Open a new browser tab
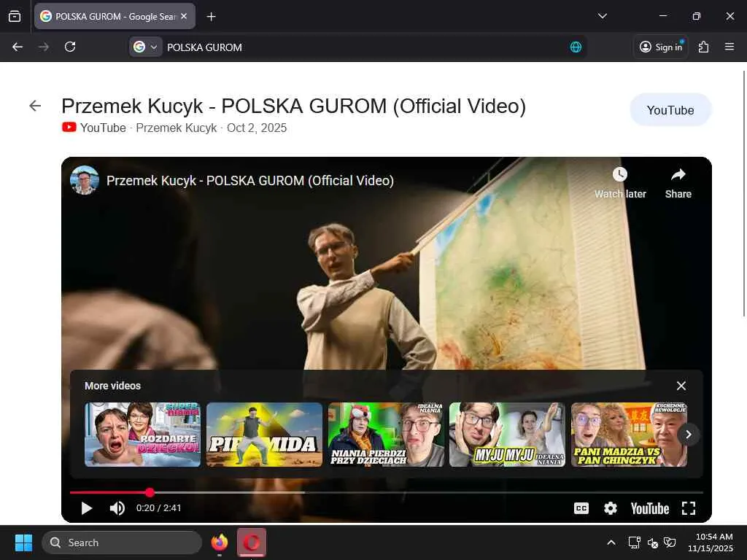 tap(211, 17)
